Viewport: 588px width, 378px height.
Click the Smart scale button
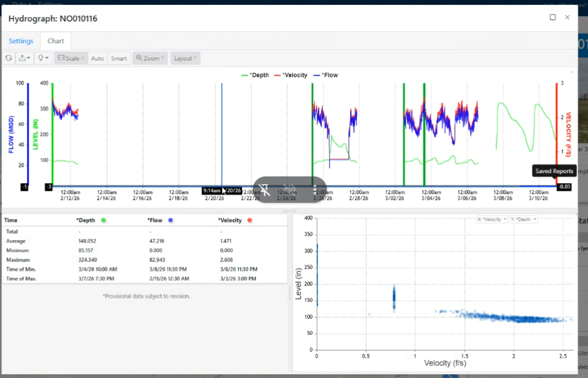[x=119, y=58]
